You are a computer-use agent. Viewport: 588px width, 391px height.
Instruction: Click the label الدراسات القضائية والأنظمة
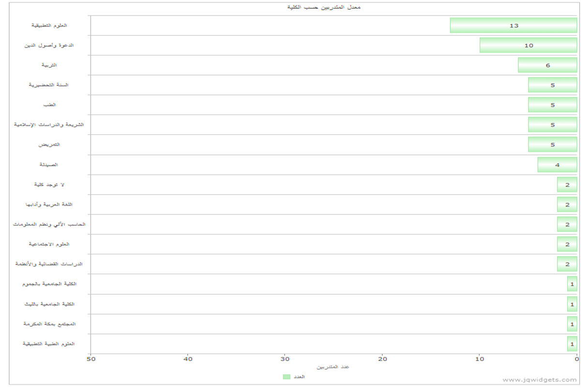point(49,264)
